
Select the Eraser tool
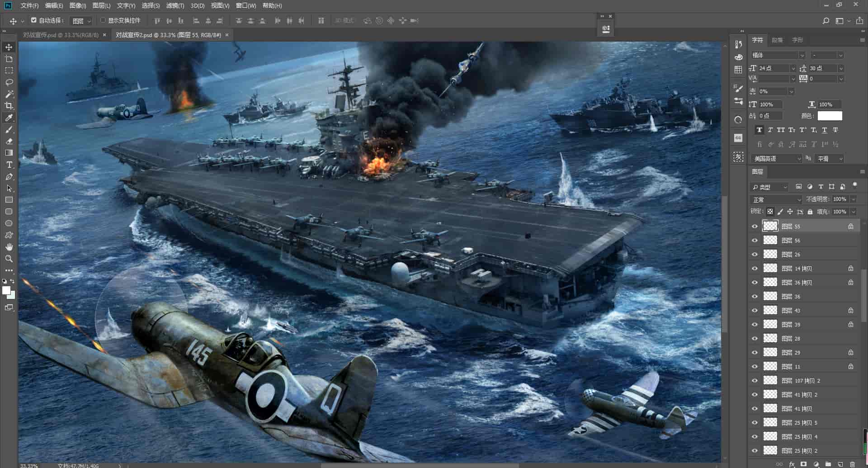point(9,141)
